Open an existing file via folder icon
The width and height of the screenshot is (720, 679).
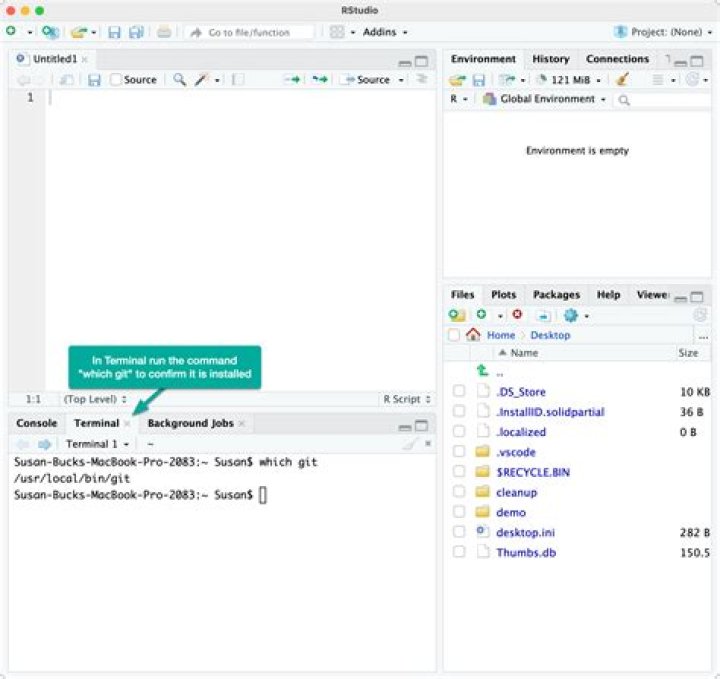(79, 32)
